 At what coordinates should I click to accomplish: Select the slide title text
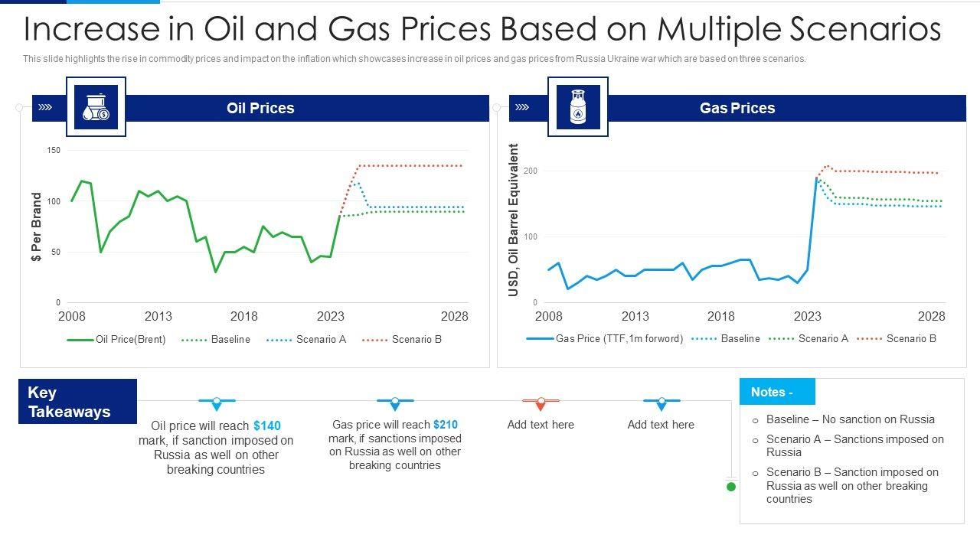click(x=482, y=29)
